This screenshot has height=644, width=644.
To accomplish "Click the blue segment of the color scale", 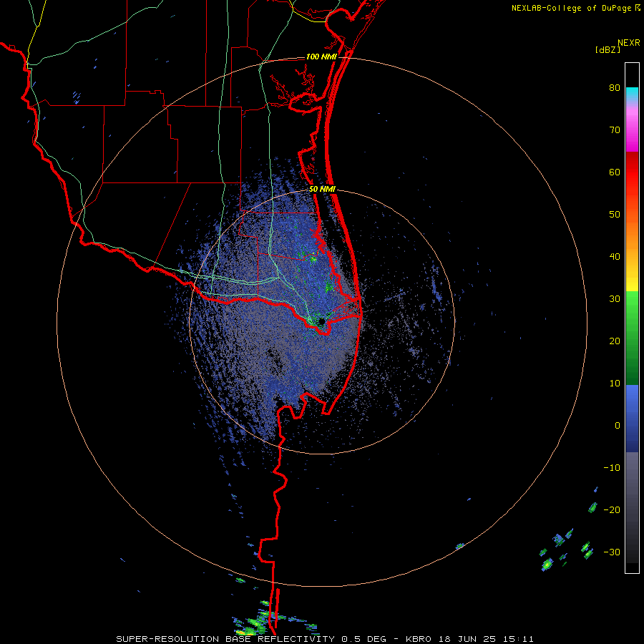I will pyautogui.click(x=632, y=419).
